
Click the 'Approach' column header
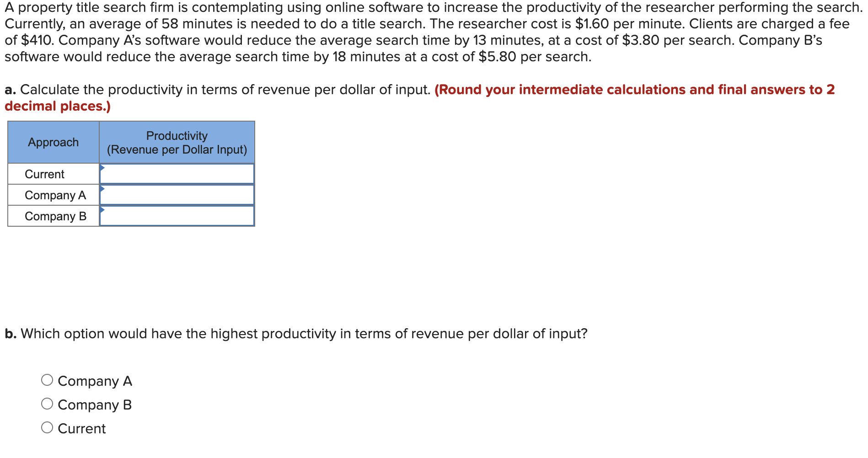[x=54, y=142]
